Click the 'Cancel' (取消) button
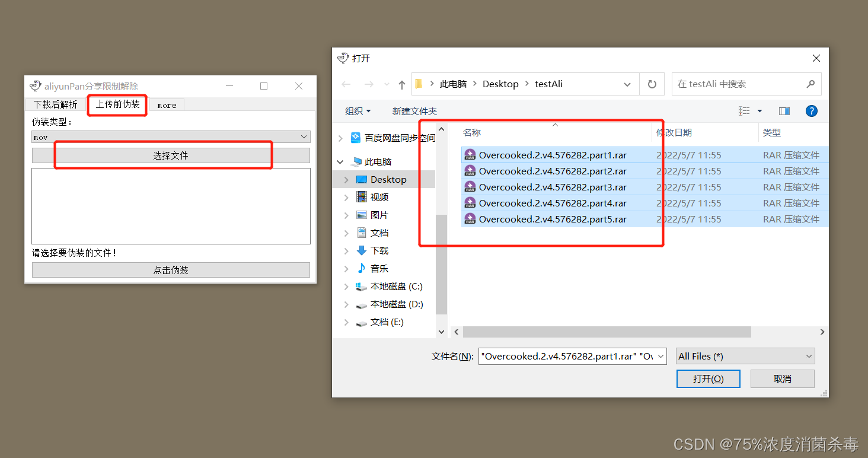 click(x=782, y=379)
